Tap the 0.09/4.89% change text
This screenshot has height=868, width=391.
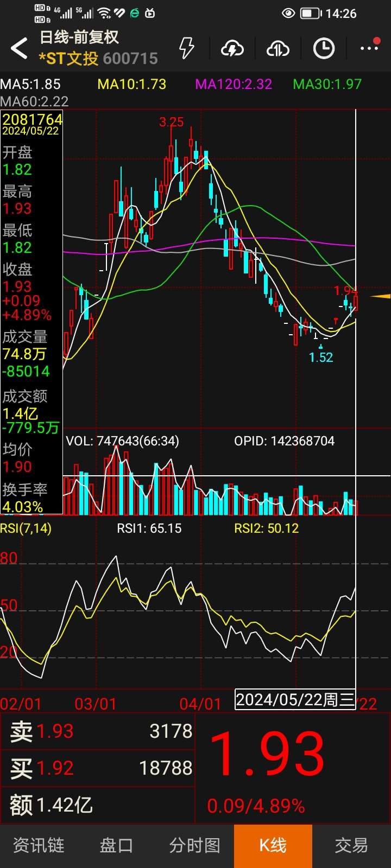pos(256,806)
